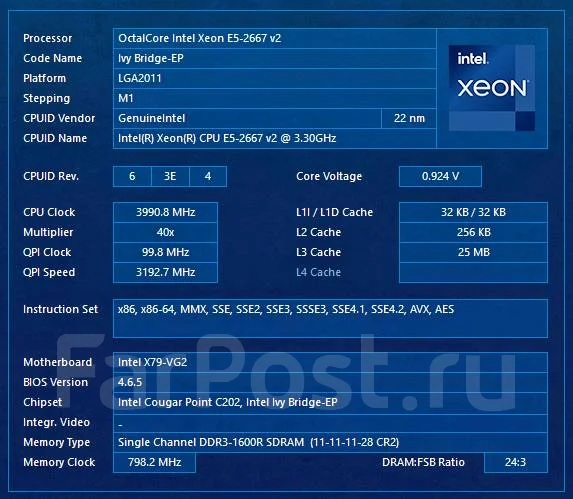Click chipset value 'Intel Cougar Point C202'
573x499 pixels.
[179, 403]
